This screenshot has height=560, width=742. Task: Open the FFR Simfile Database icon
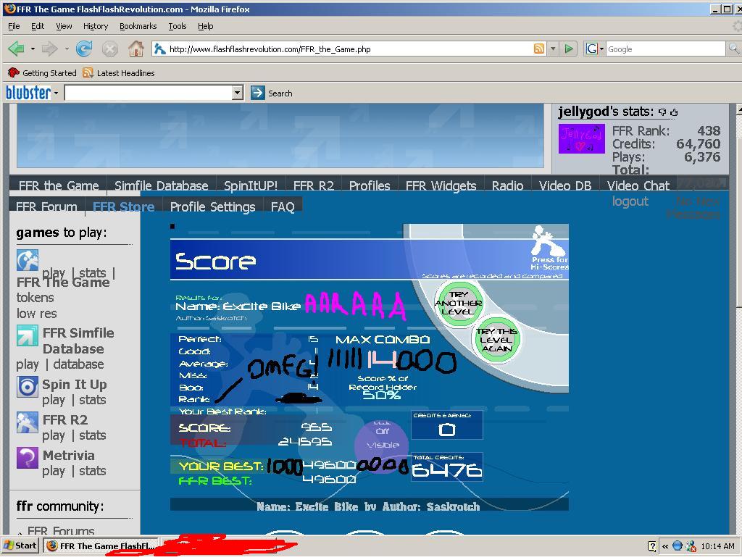(28, 336)
